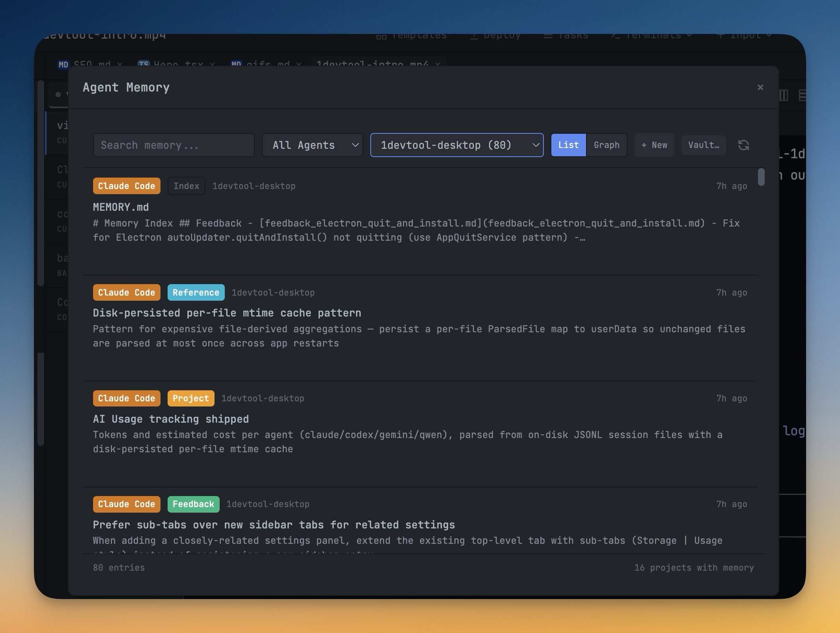This screenshot has height=633, width=840.
Task: Click the Vault… button
Action: (x=704, y=145)
